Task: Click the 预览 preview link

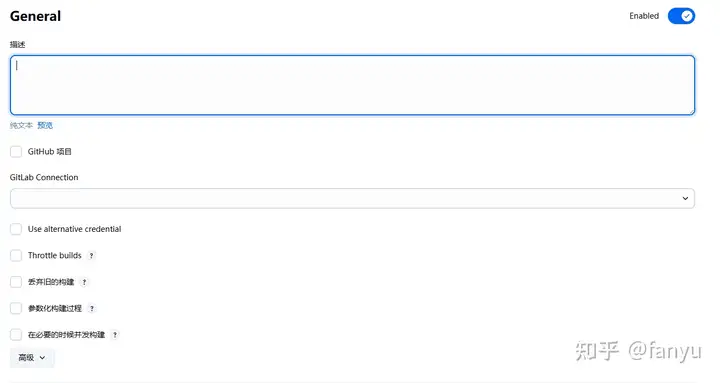Action: [x=45, y=125]
